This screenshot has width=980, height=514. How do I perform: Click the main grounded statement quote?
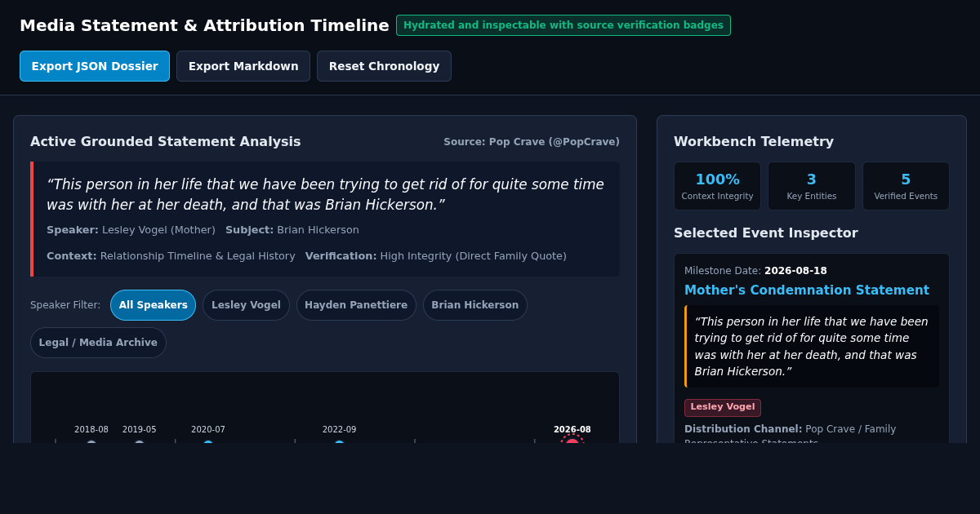click(325, 194)
